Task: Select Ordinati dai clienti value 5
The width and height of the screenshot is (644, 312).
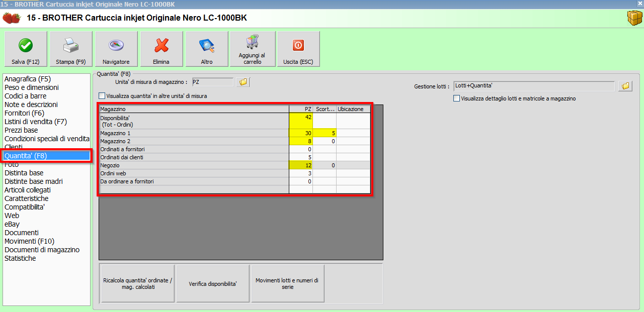Action: [301, 157]
